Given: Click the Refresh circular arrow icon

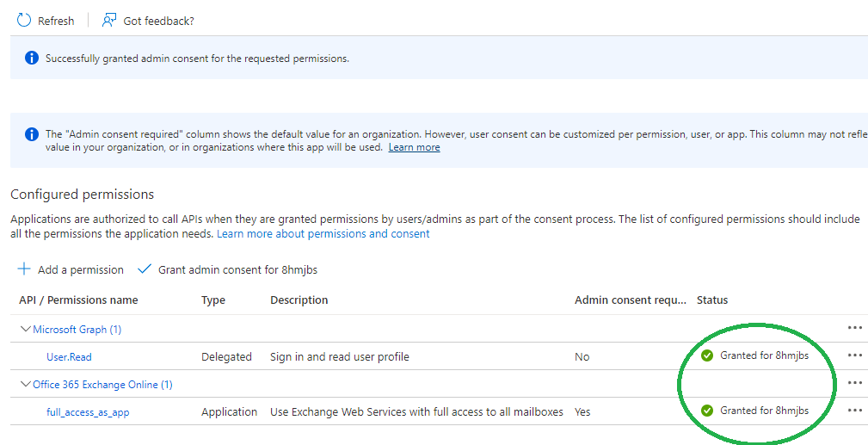Looking at the screenshot, I should (x=24, y=21).
